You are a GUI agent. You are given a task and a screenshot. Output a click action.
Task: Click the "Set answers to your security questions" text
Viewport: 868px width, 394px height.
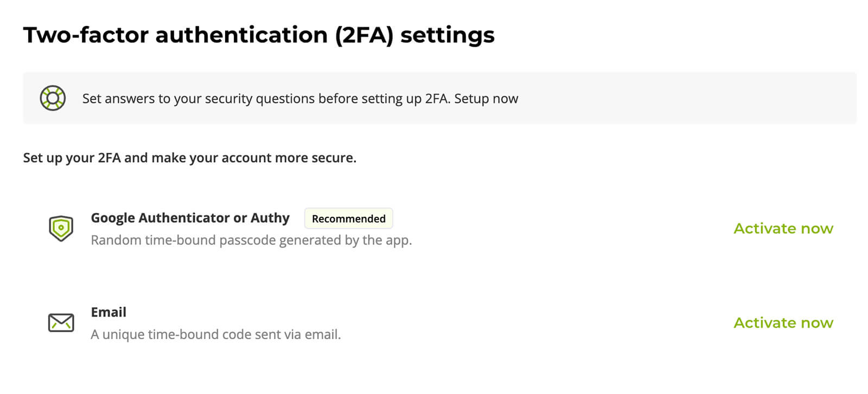[266, 99]
